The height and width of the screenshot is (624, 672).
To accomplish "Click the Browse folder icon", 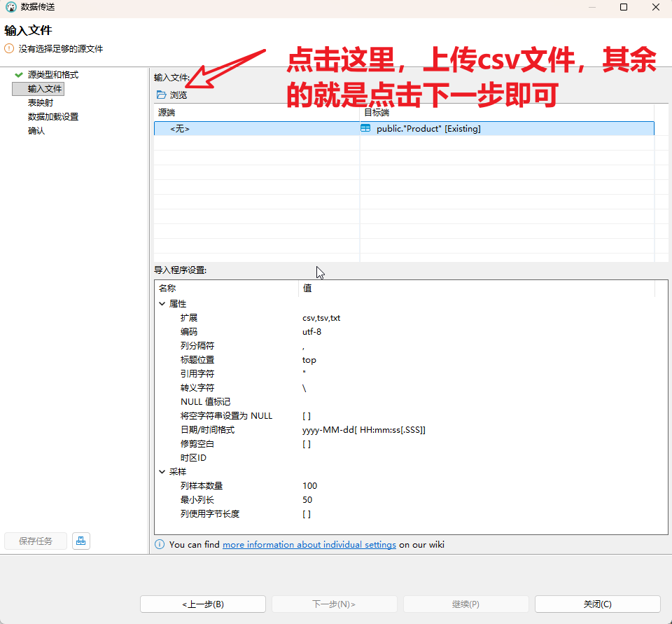I will (x=162, y=95).
